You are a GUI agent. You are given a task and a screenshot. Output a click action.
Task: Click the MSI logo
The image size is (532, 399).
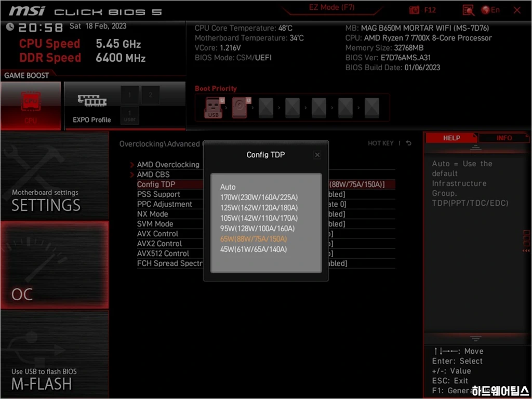(27, 11)
